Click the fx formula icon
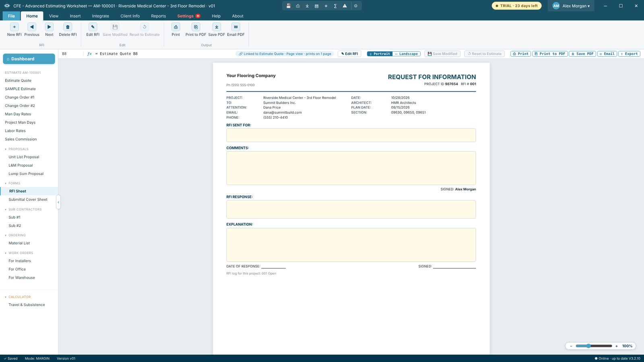This screenshot has width=644, height=362. click(89, 54)
